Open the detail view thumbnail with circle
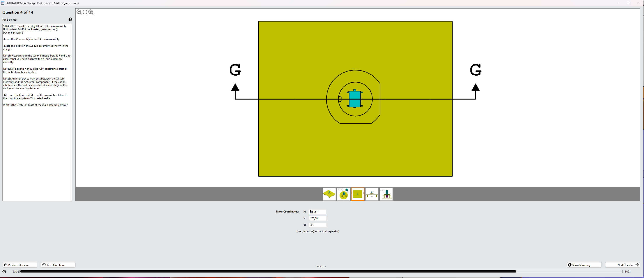Viewport: 644px width, 278px height. pyautogui.click(x=343, y=194)
